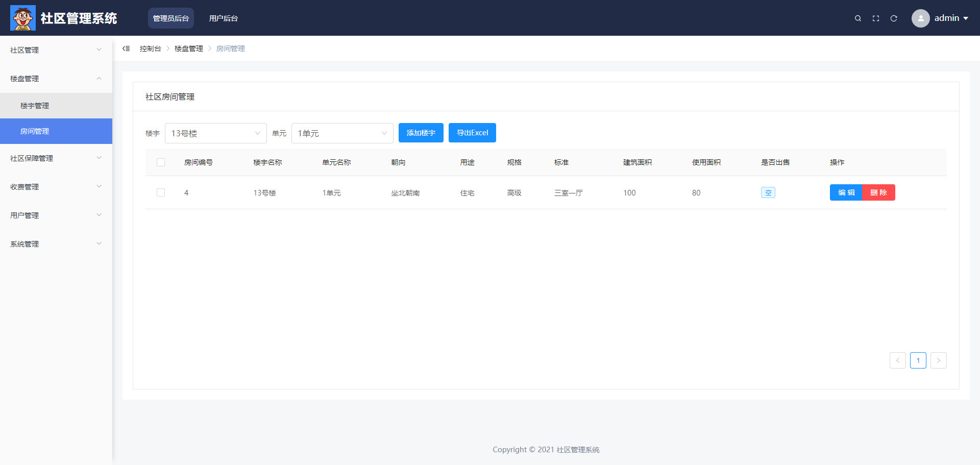Go to next page arrow
The height and width of the screenshot is (465, 980).
(938, 360)
